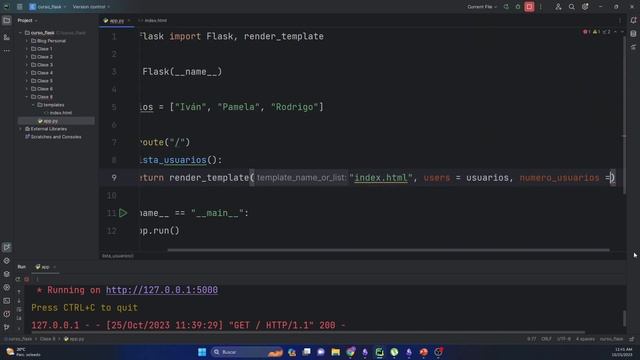Click Clase 8 breadcrumb in status bar
Viewport: 640px width, 360px height.
click(47, 339)
